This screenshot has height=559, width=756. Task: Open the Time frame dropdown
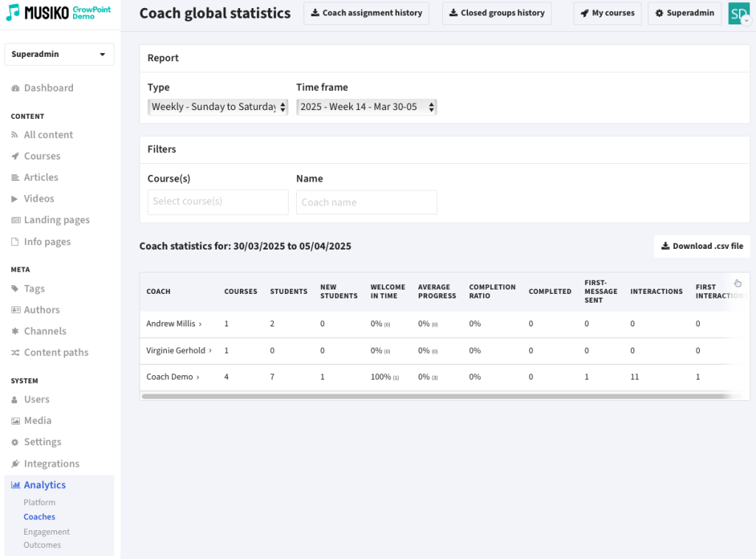tap(366, 107)
